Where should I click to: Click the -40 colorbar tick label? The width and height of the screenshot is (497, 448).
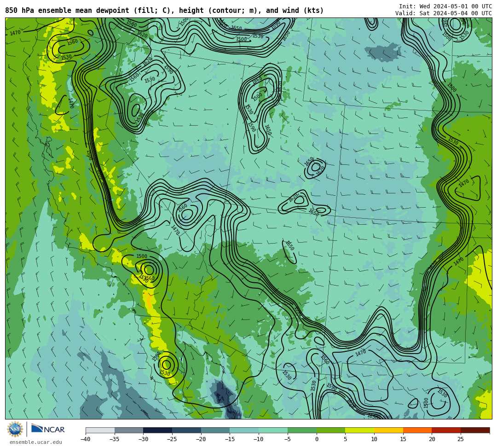pyautogui.click(x=86, y=439)
